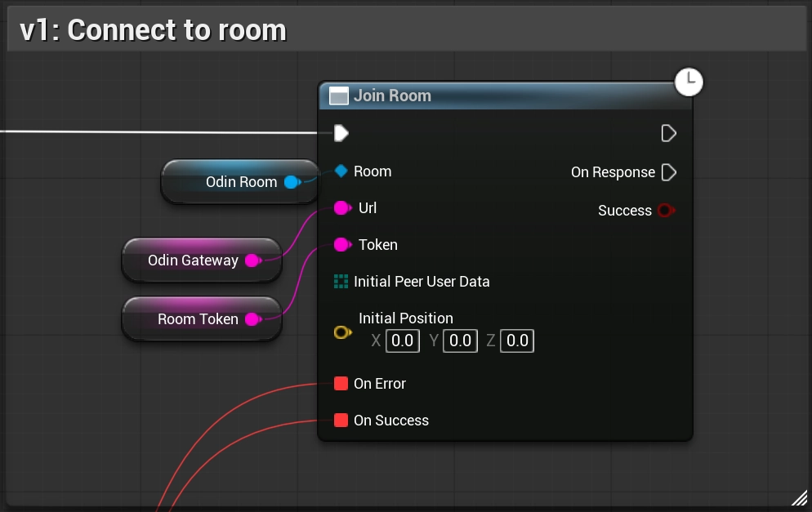
Task: Click the Initial Position vector pin
Action: click(342, 332)
